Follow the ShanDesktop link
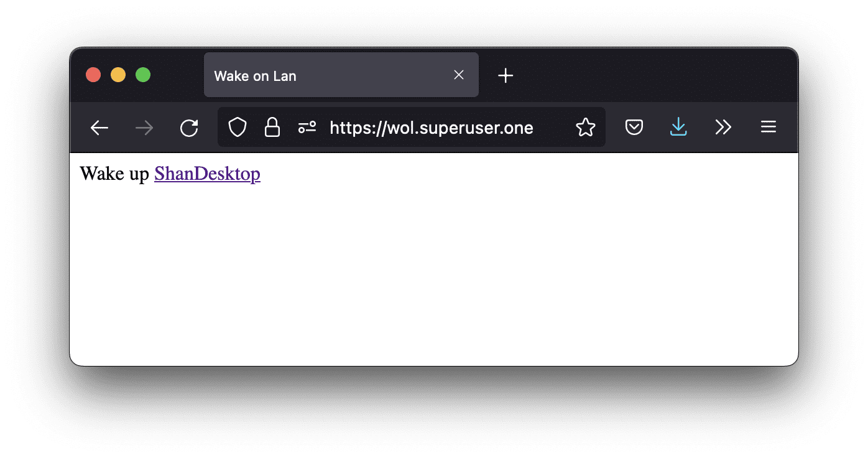Screen dimensions: 868x458 click(207, 174)
